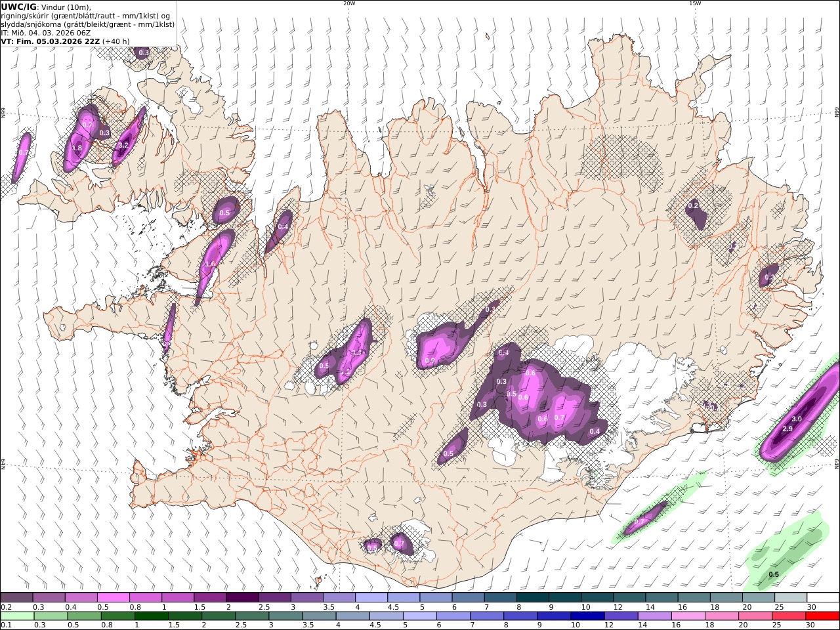Click the black '0.5' value in the green rain patch
Image resolution: width=840 pixels, height=630 pixels.
[x=774, y=574]
